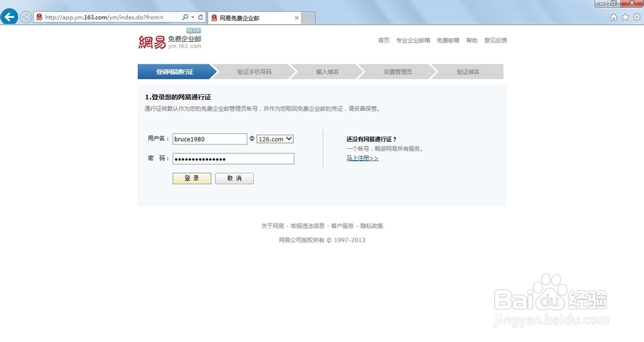Open the 免费邮箱 navigation link

pos(448,40)
